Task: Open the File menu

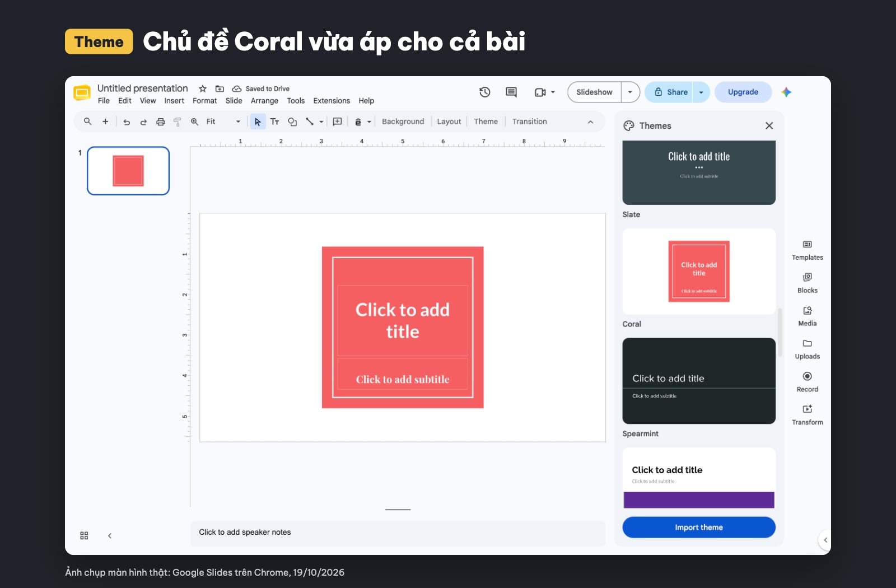Action: [104, 101]
